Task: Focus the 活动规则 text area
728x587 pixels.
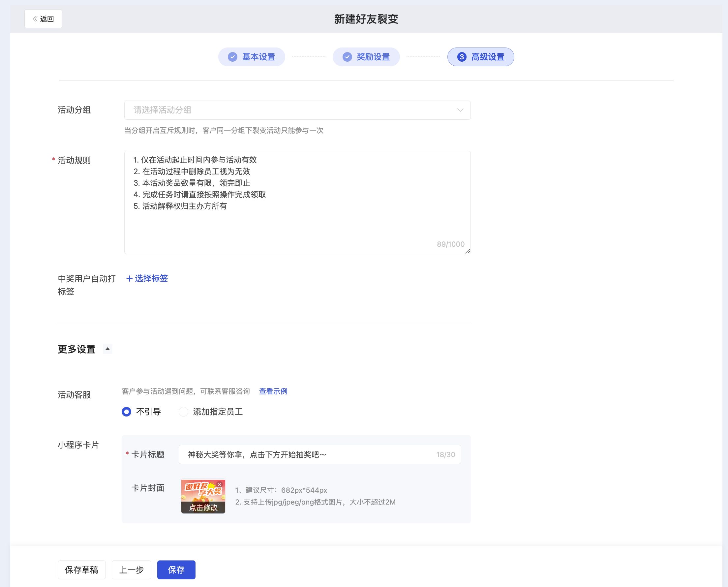Action: point(297,202)
